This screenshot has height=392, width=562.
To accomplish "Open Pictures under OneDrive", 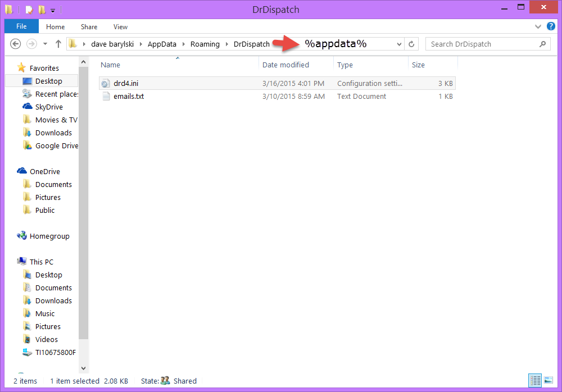I will coord(48,197).
